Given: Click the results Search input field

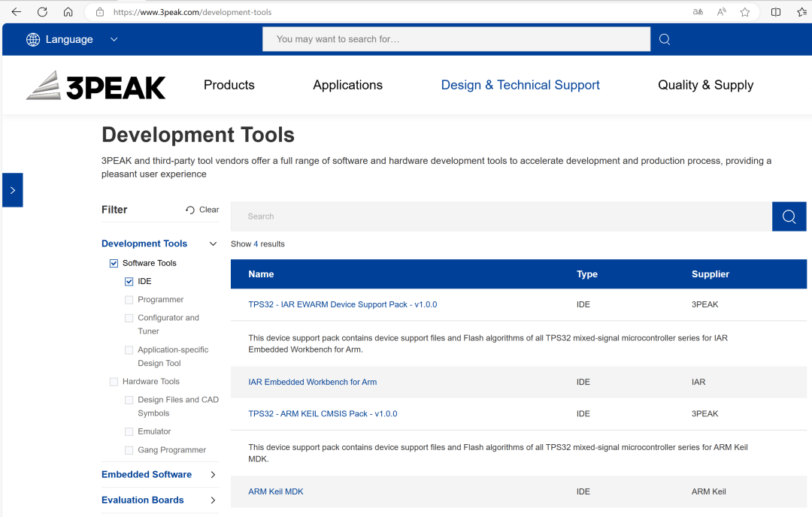Looking at the screenshot, I should (x=501, y=216).
